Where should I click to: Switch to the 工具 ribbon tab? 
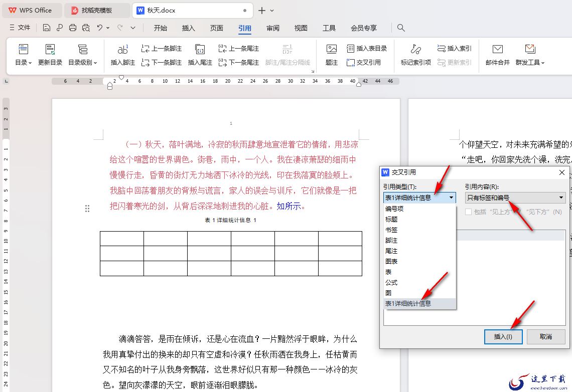(x=329, y=28)
